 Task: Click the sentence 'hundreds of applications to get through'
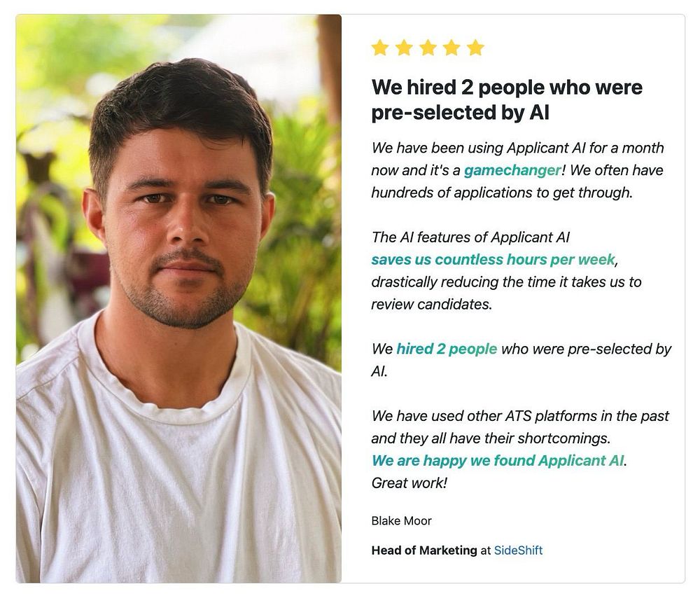pyautogui.click(x=502, y=193)
